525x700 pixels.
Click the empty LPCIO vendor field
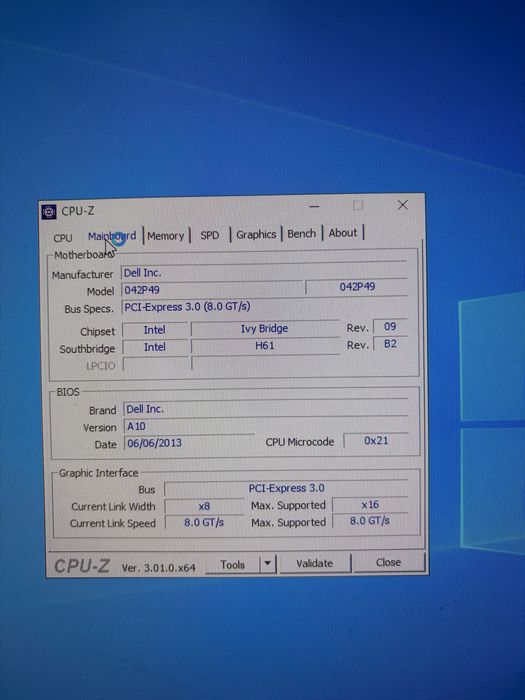click(155, 364)
